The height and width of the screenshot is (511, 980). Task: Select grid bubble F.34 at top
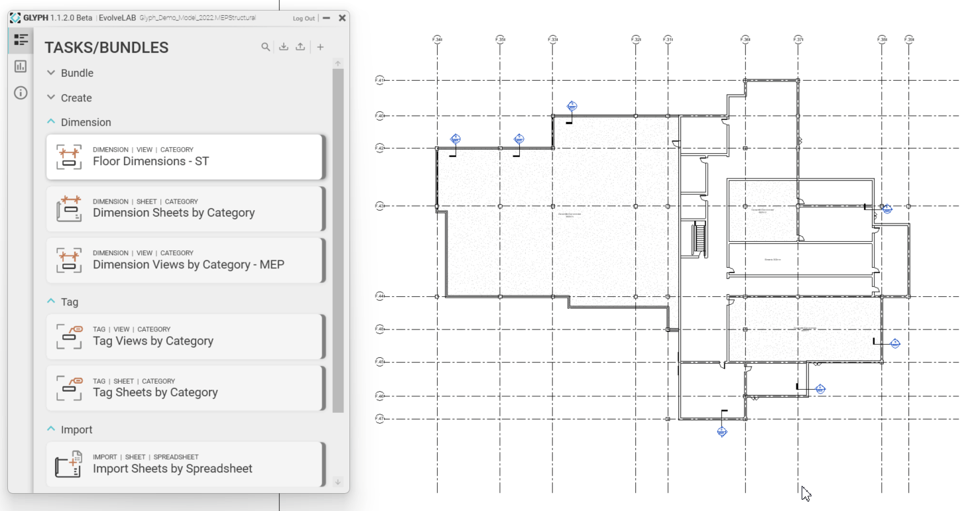click(437, 40)
